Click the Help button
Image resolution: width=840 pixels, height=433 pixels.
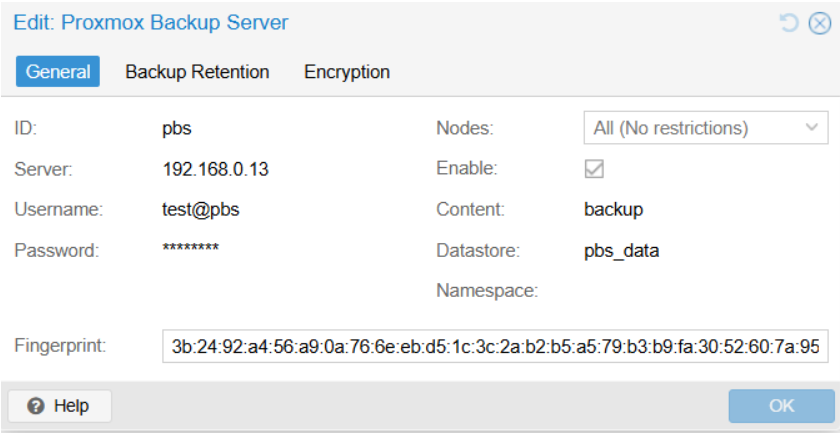click(x=59, y=406)
